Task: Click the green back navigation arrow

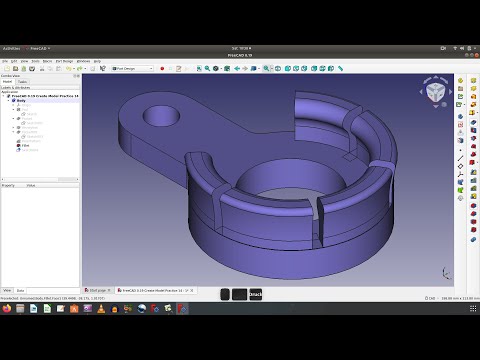Action: point(237,68)
